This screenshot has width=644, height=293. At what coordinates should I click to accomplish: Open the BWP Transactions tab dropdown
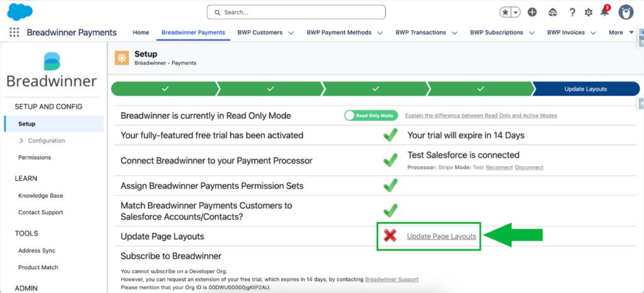[455, 33]
